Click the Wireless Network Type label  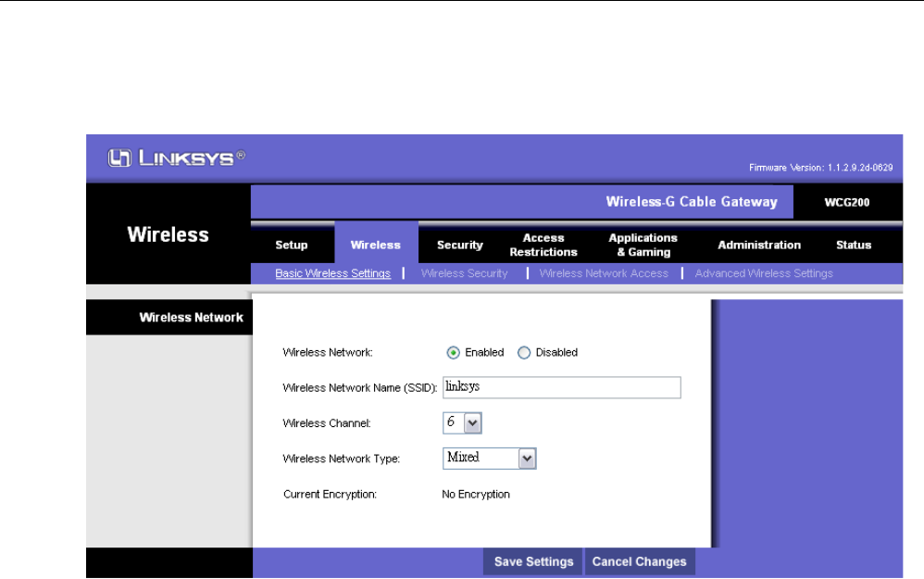point(342,459)
